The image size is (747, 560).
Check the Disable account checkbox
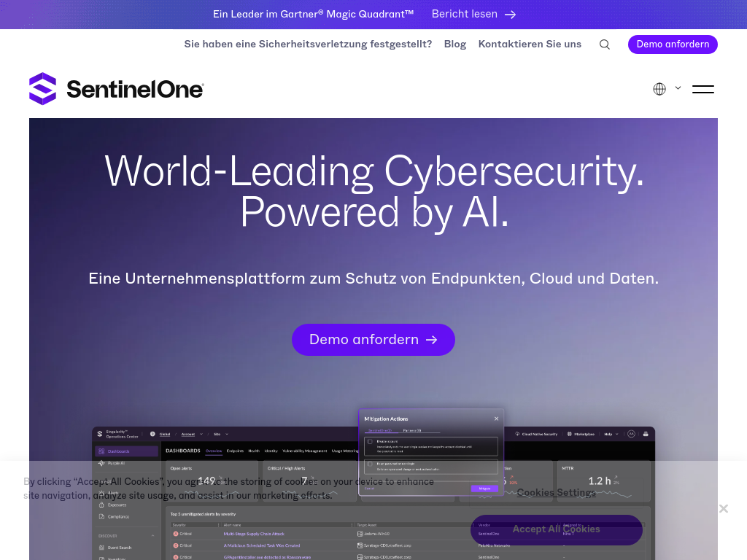pos(370,442)
